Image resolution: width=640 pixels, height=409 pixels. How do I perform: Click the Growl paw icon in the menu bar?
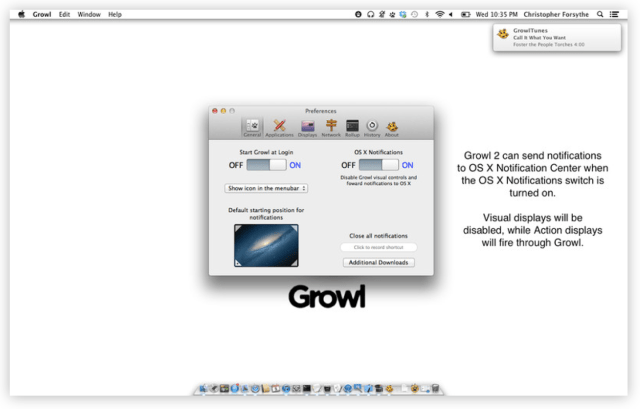coord(392,14)
